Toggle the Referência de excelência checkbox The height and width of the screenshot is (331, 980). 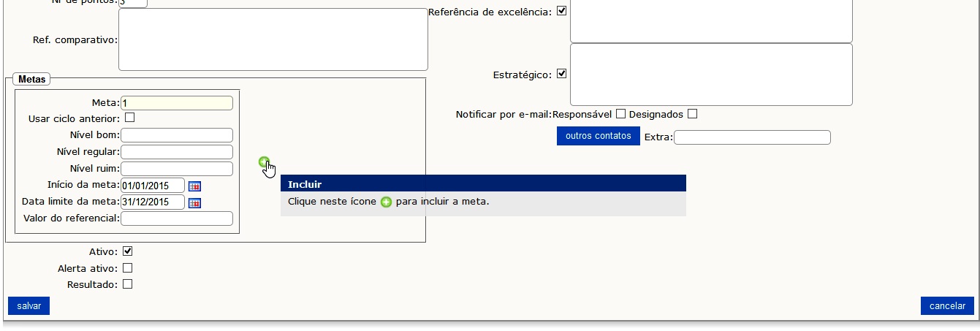[561, 11]
